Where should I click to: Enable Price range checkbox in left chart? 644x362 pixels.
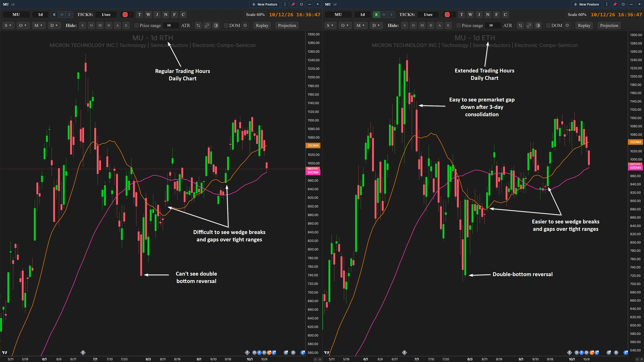click(x=137, y=25)
